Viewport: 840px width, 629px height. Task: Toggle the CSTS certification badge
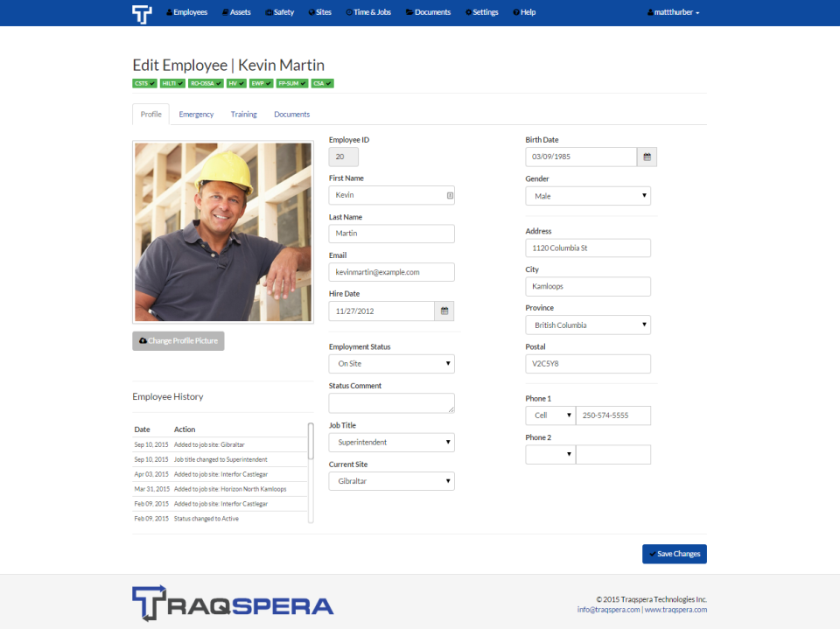[x=144, y=83]
